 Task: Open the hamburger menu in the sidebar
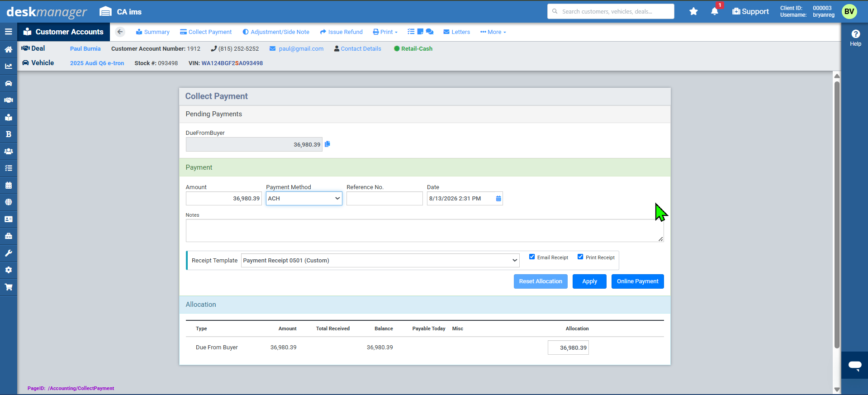pos(8,32)
